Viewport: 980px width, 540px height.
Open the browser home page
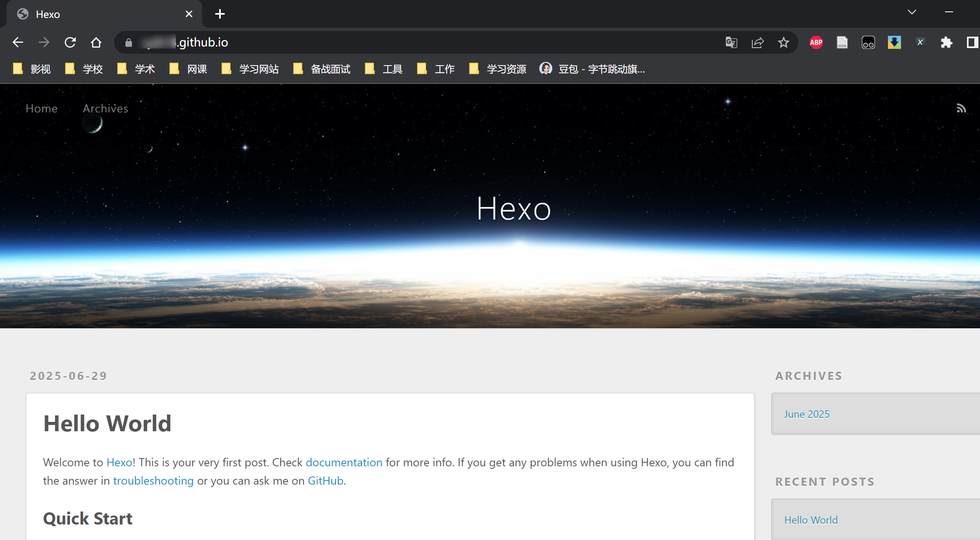tap(96, 42)
